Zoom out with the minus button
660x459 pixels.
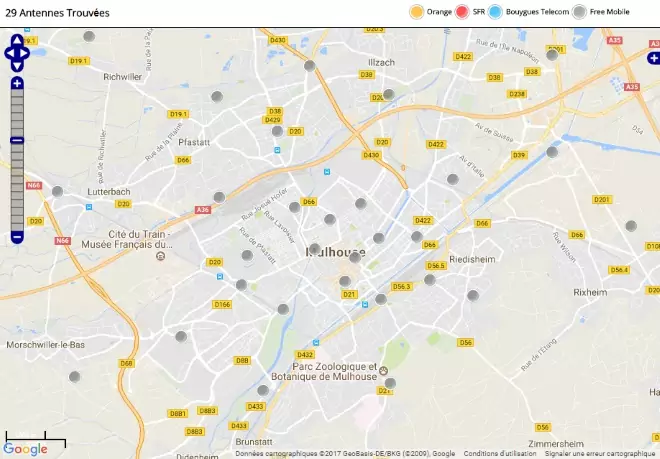pos(17,238)
